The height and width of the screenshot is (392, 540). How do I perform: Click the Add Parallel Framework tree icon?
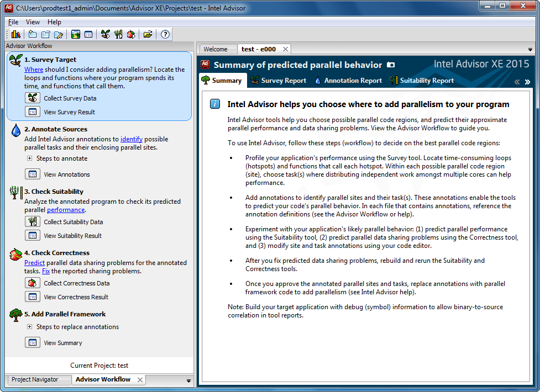coord(16,315)
